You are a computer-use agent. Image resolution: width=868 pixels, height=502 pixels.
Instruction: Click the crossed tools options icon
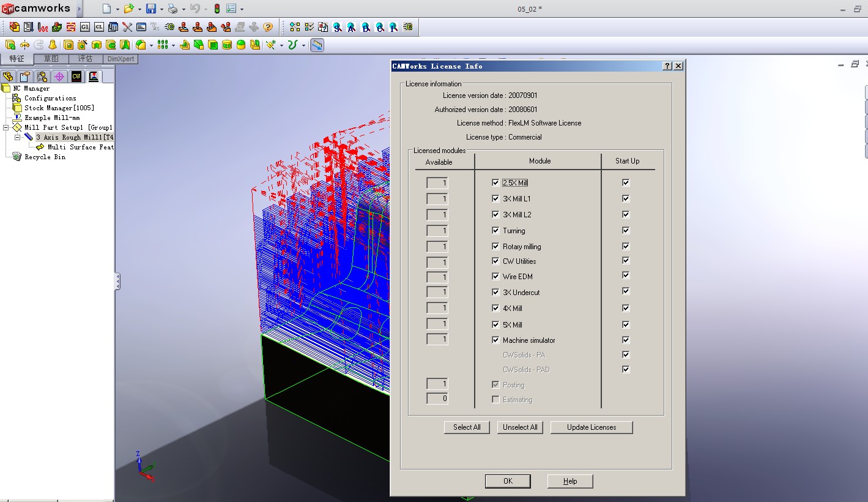(x=127, y=27)
